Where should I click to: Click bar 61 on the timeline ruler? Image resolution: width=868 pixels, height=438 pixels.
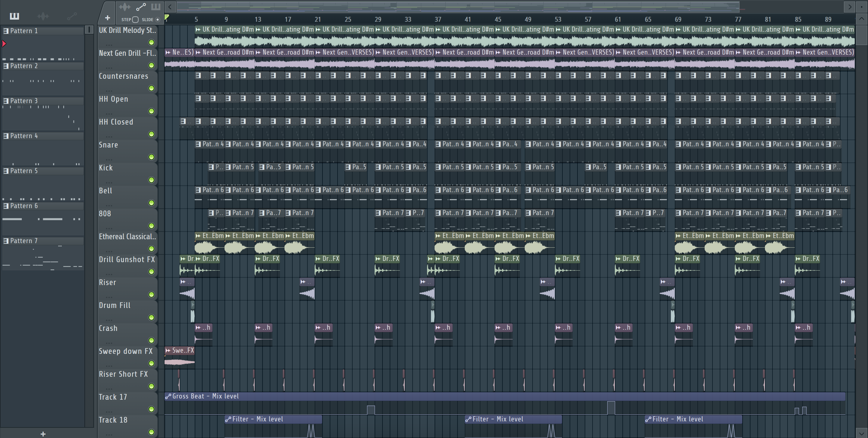[x=618, y=20]
